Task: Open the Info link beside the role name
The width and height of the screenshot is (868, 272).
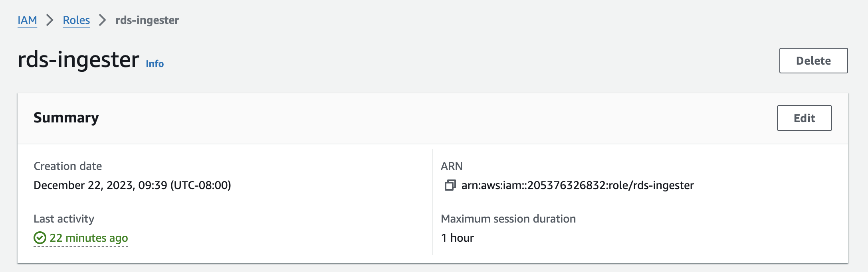Action: (x=155, y=64)
